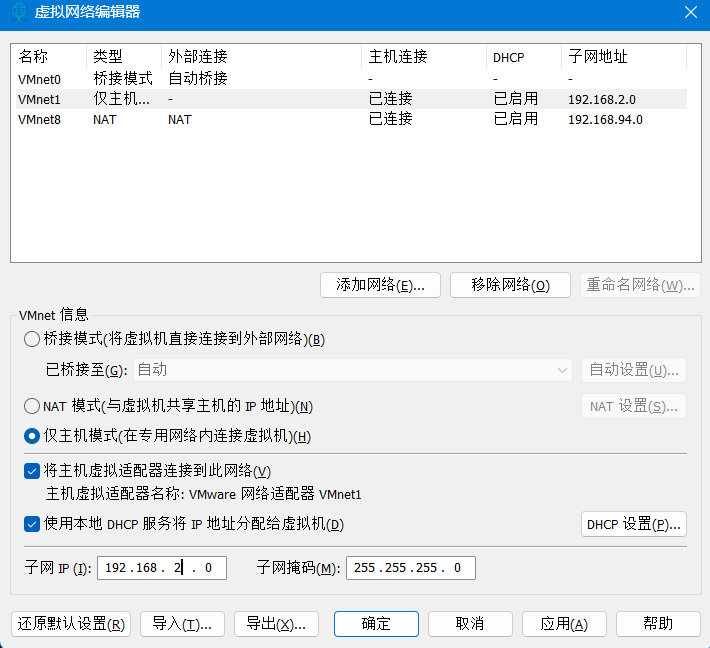Click the 桥接模式 type cell of VMnet0
Screen dimensions: 710x648
(x=123, y=79)
